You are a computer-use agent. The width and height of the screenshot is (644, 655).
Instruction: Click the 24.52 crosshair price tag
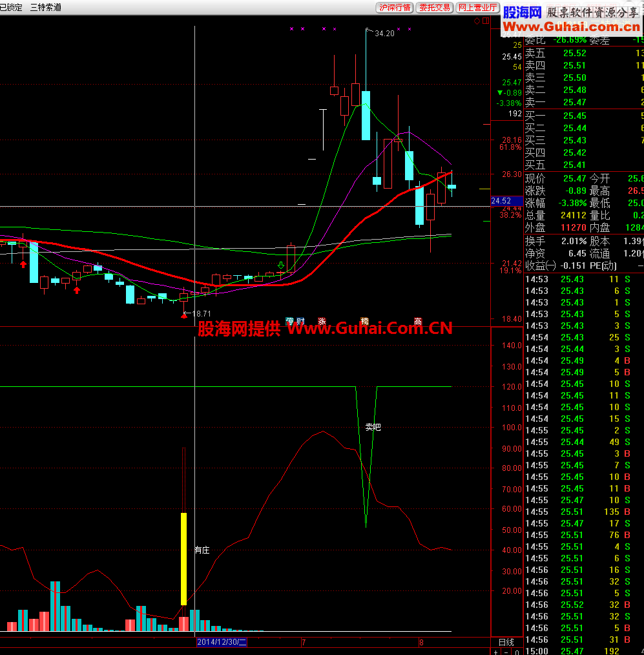(x=506, y=201)
